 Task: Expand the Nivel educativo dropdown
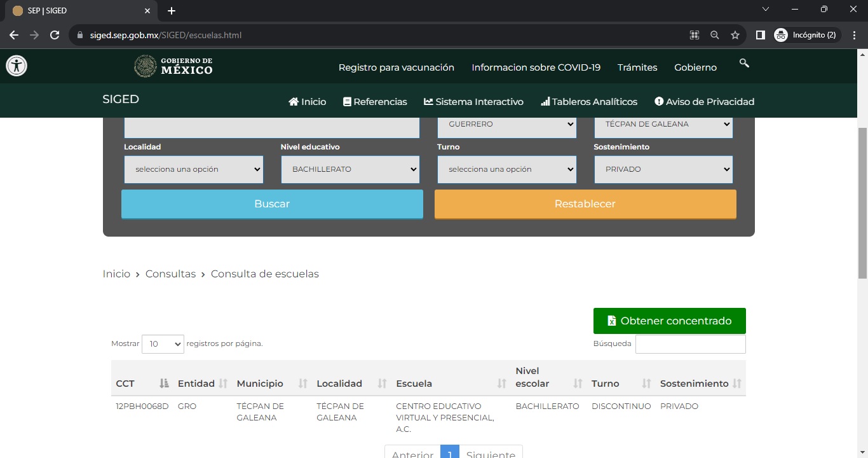pyautogui.click(x=350, y=169)
